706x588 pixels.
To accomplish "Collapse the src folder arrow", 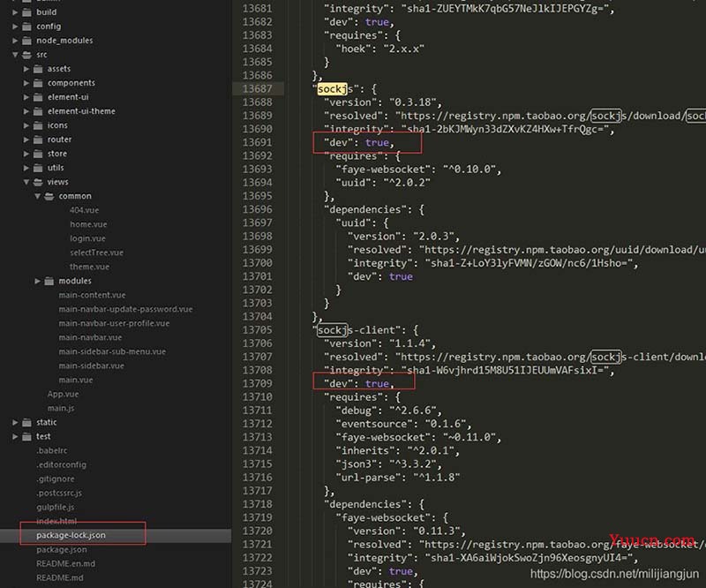I will coord(15,55).
